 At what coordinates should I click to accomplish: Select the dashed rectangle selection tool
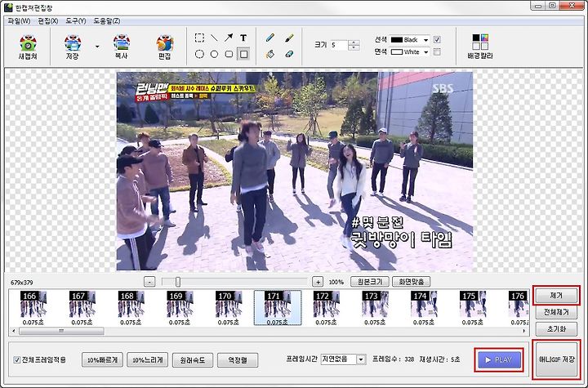[199, 38]
